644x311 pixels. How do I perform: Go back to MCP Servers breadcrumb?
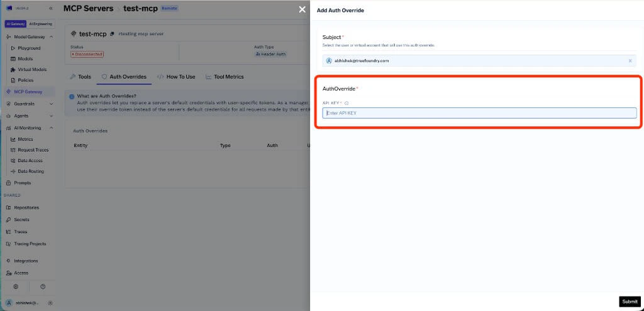(x=88, y=8)
